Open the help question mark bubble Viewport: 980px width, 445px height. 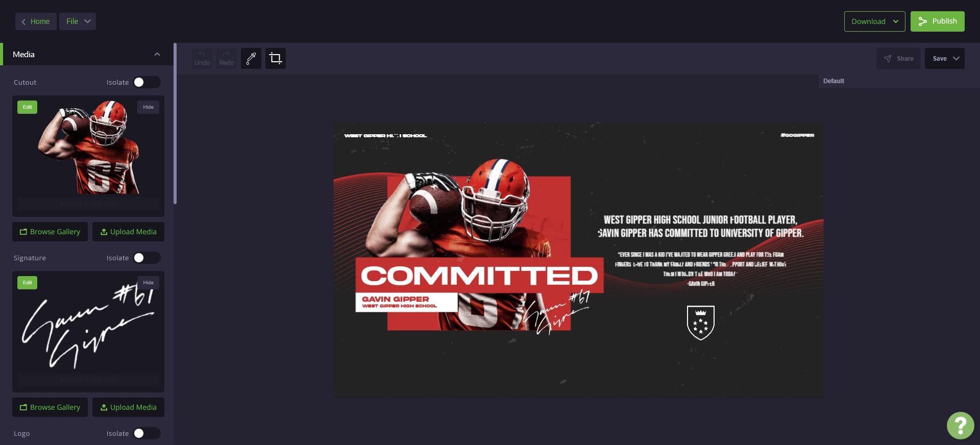click(x=960, y=425)
